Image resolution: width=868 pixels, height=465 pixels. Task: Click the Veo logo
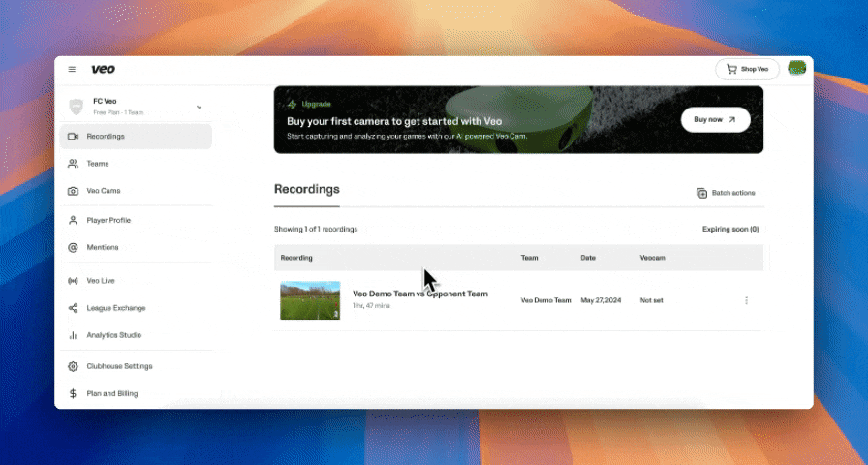click(x=103, y=69)
